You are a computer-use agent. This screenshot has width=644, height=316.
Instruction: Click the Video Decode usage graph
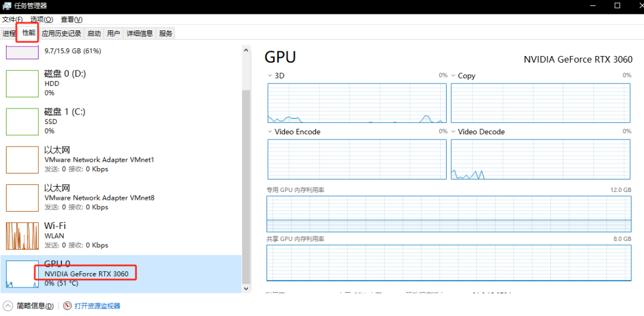point(540,159)
